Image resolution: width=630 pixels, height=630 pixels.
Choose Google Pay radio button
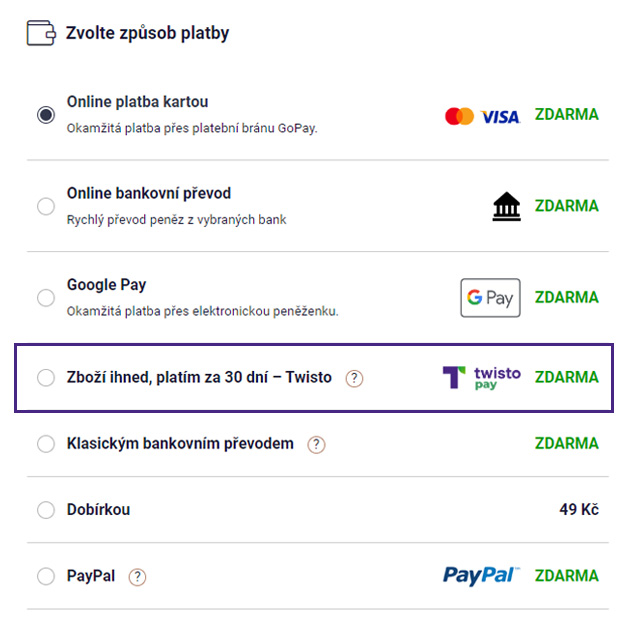coord(45,298)
